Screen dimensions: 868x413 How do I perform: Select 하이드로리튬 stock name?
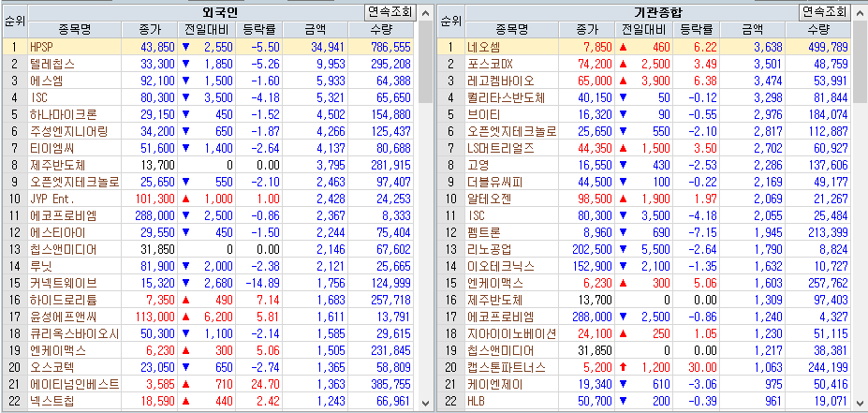[x=64, y=300]
